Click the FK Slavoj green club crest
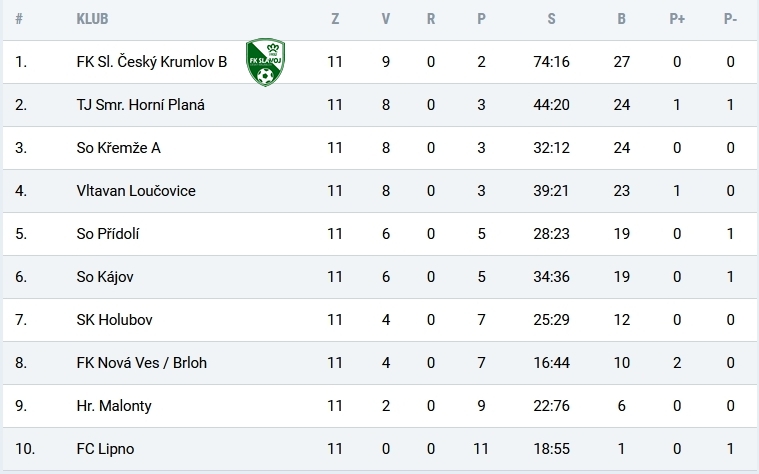This screenshot has height=474, width=759. [265, 62]
